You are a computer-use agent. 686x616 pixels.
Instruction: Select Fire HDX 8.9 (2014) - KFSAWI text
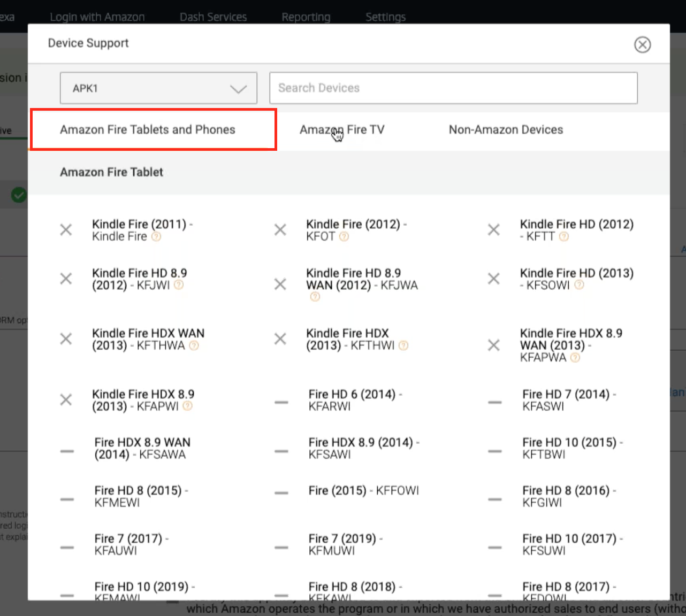point(364,448)
